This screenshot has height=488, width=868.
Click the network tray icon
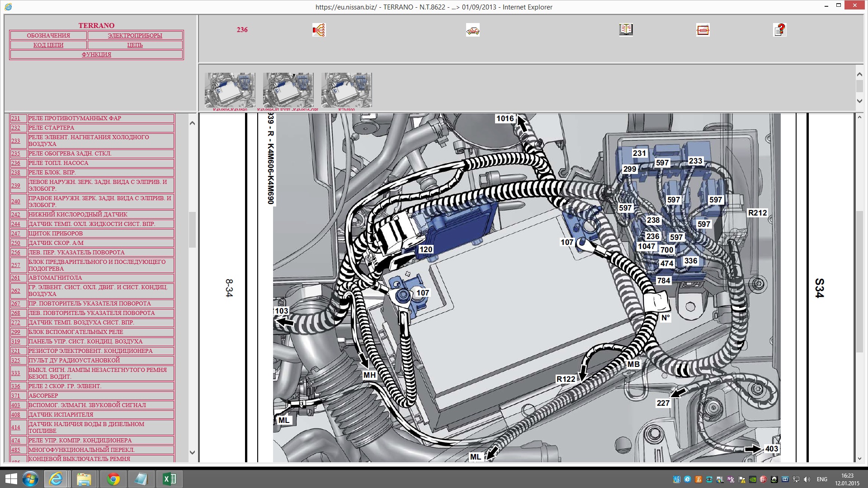(x=796, y=479)
